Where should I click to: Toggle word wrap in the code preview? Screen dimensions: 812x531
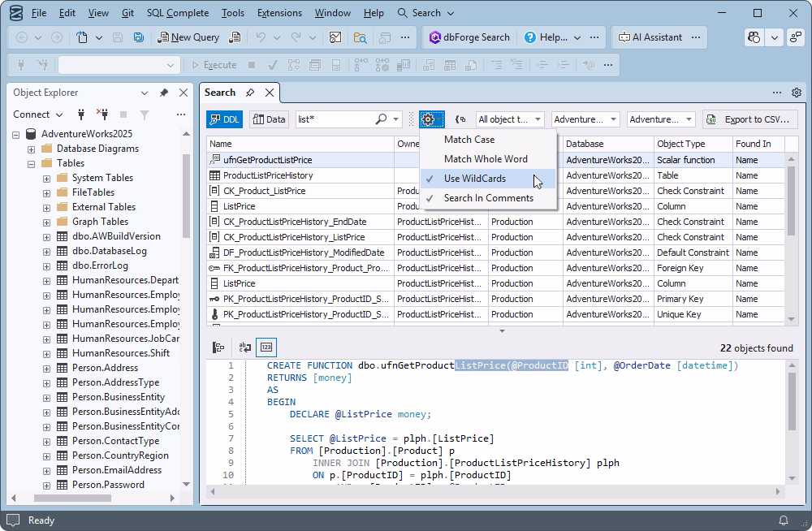tap(244, 347)
